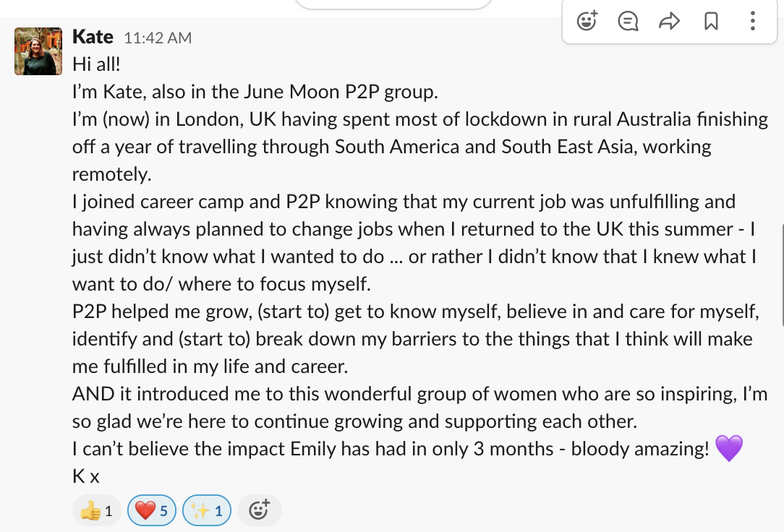Open the 11:42 AM timestamp link
Image resolution: width=784 pixels, height=532 pixels.
(x=158, y=38)
